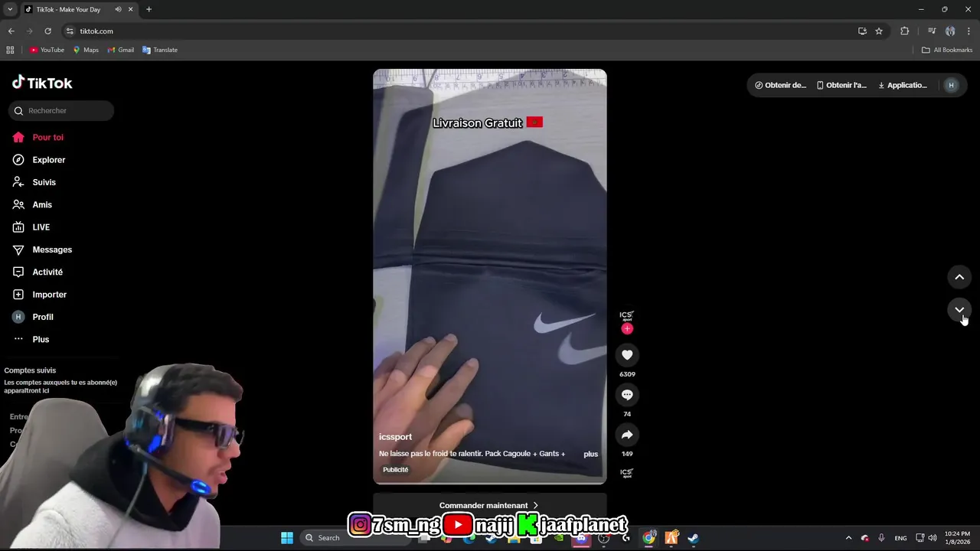Open Steam from the taskbar

point(693,537)
